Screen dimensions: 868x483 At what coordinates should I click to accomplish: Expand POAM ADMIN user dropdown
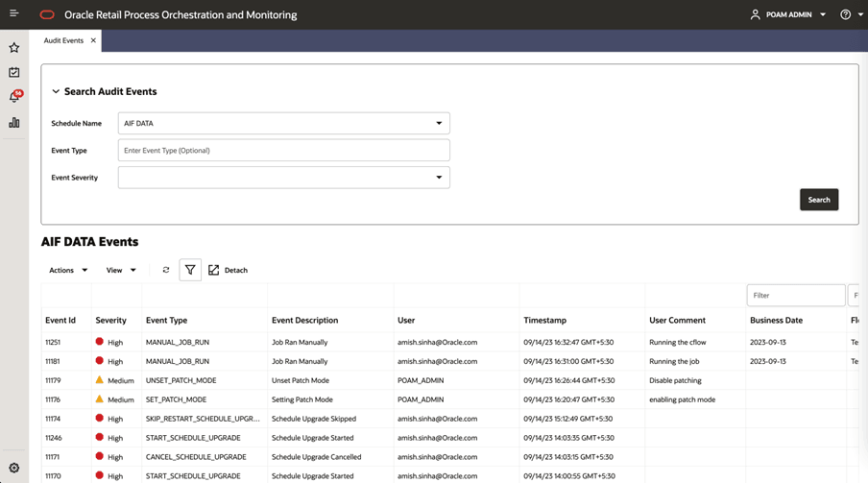pos(823,14)
